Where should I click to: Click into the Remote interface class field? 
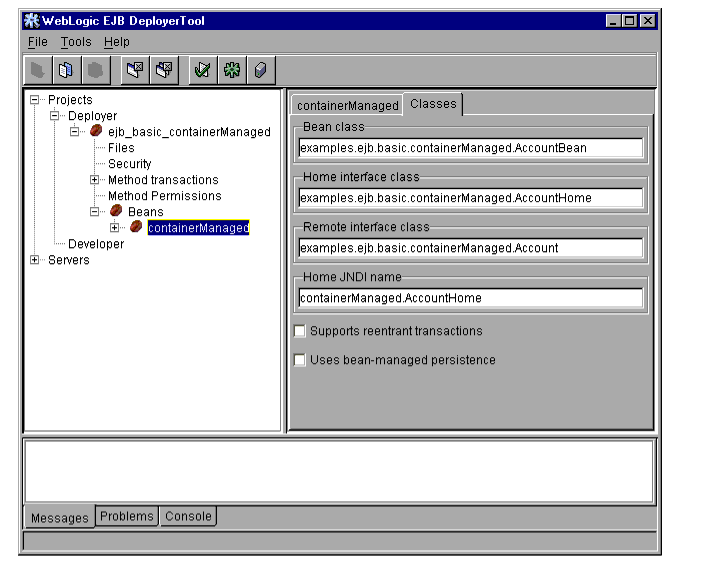(471, 248)
